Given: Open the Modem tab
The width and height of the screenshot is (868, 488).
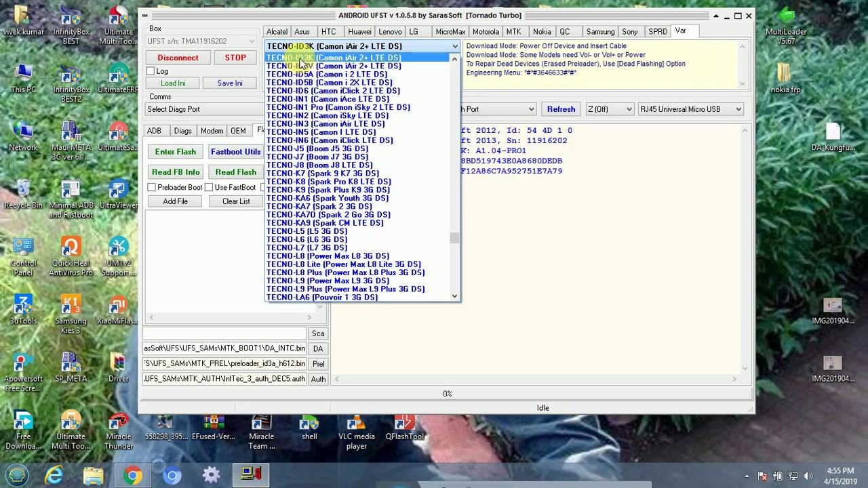Looking at the screenshot, I should [212, 131].
